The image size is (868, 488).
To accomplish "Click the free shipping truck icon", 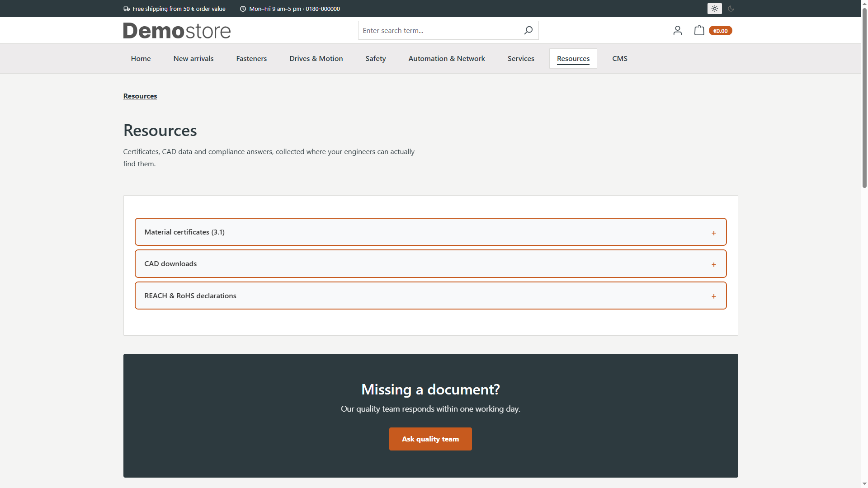I will pos(127,9).
